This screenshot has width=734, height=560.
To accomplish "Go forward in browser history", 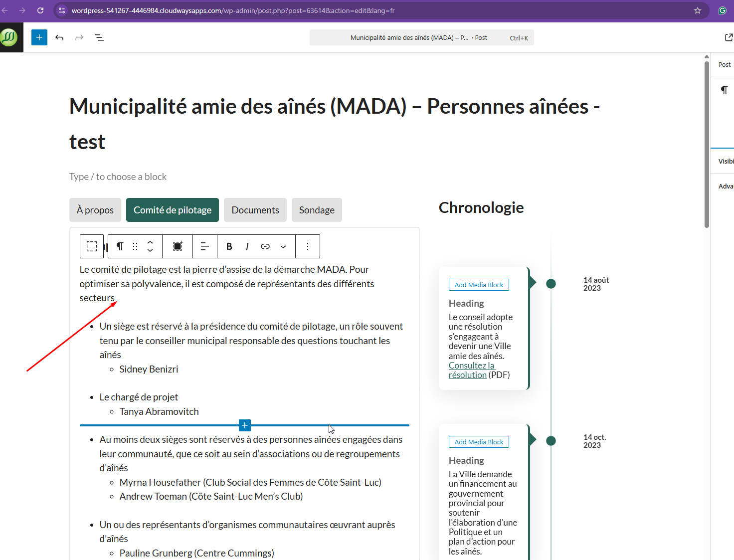I will (x=22, y=10).
